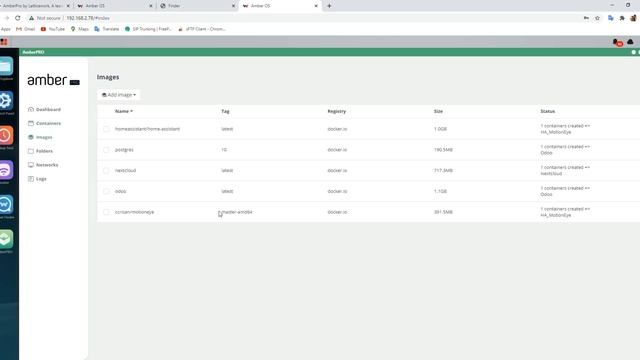The image size is (640, 360).
Task: Click the Tag column header
Action: click(225, 111)
